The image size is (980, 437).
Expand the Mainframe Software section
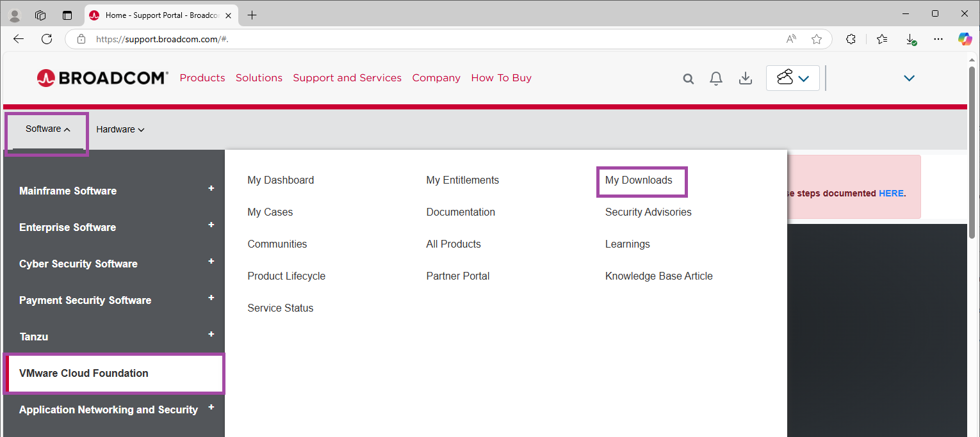[x=211, y=189]
